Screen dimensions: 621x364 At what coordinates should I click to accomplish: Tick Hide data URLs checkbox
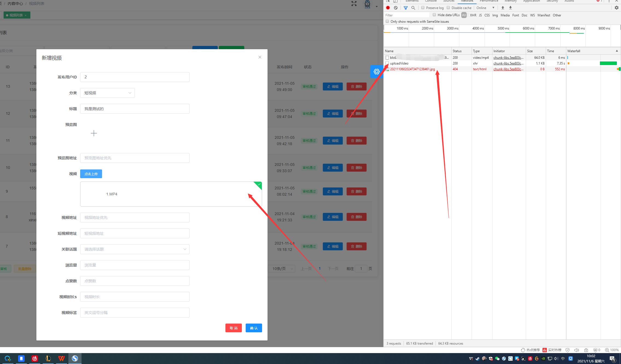click(434, 15)
